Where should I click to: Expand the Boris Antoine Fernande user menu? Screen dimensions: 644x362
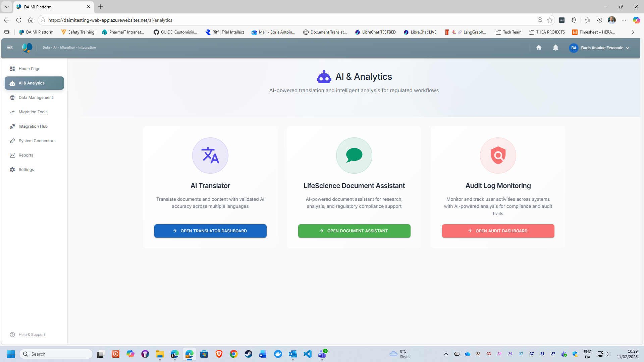(599, 48)
